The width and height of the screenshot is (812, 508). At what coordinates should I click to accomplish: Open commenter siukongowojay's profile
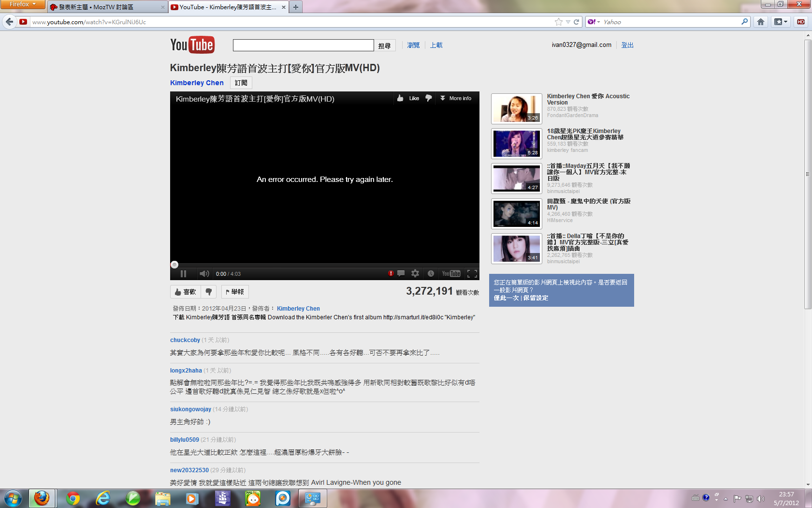pyautogui.click(x=190, y=409)
